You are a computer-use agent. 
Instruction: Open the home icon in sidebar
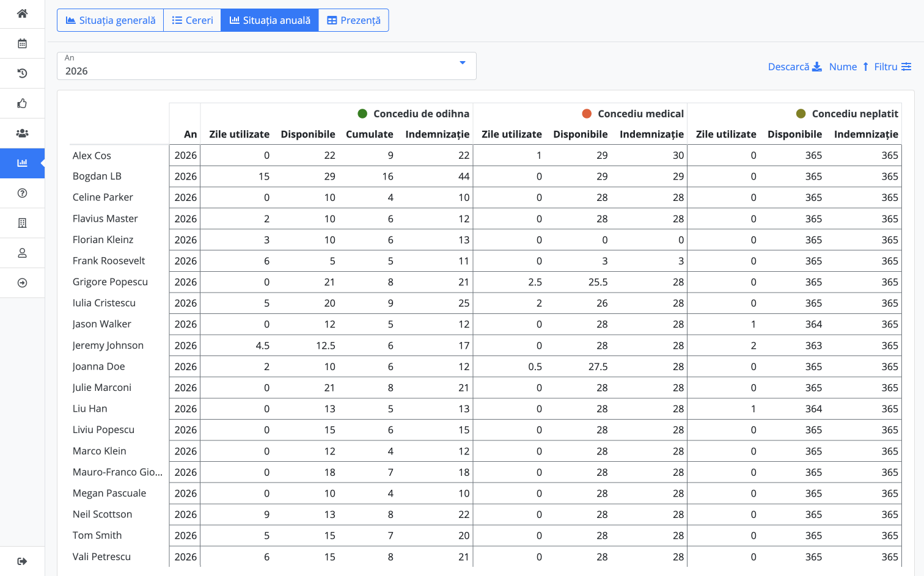click(22, 13)
